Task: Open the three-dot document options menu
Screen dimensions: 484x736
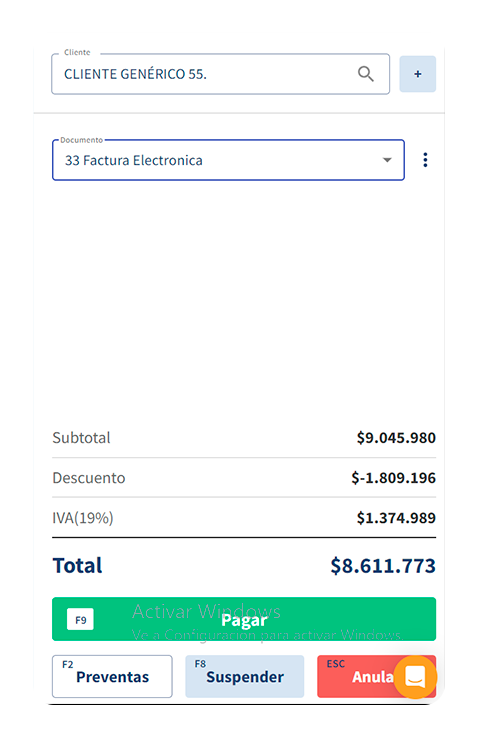Action: click(x=425, y=160)
